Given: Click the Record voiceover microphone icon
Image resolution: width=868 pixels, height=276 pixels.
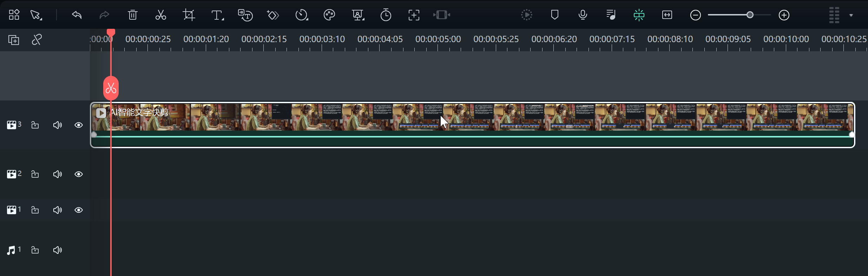Looking at the screenshot, I should click(583, 15).
